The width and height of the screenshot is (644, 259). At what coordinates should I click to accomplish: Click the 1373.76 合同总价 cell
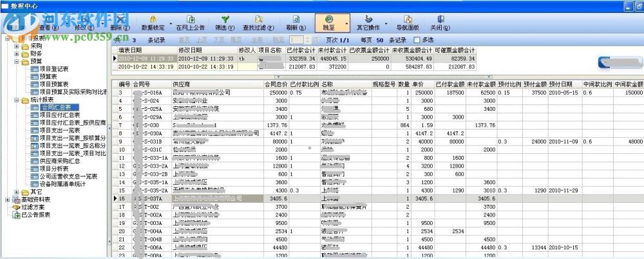[x=276, y=124]
